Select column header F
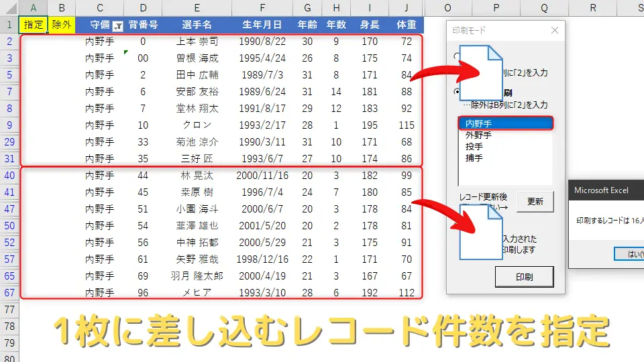The image size is (644, 362). [x=262, y=8]
